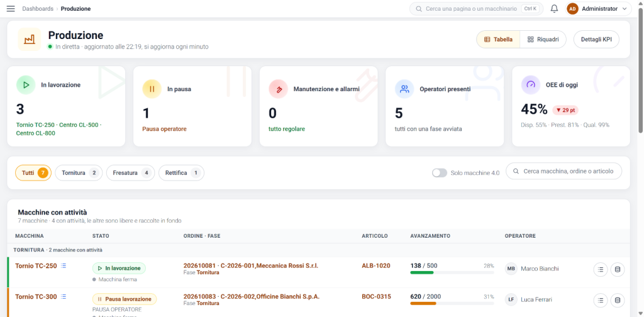This screenshot has height=317, width=644.
Task: Open article BOC-0315
Action: click(x=376, y=296)
